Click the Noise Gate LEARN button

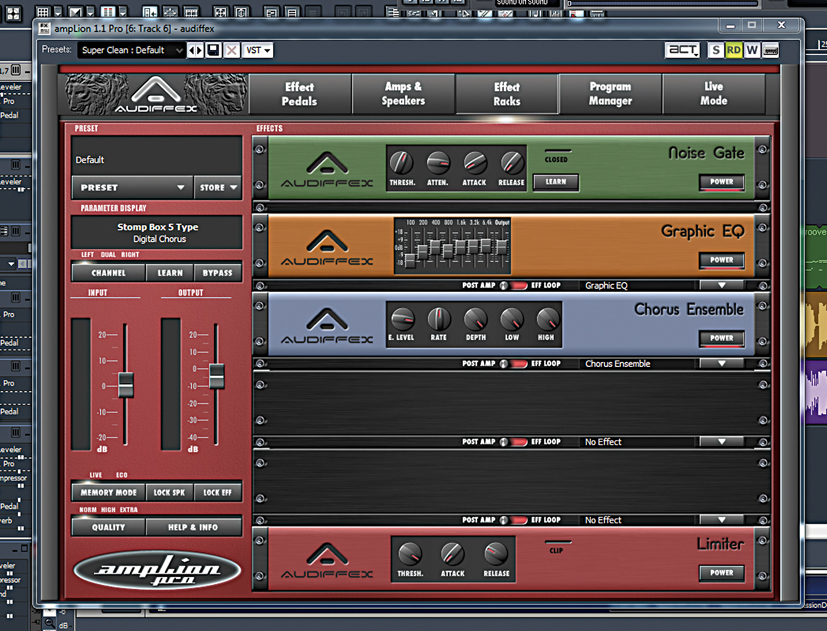(556, 182)
